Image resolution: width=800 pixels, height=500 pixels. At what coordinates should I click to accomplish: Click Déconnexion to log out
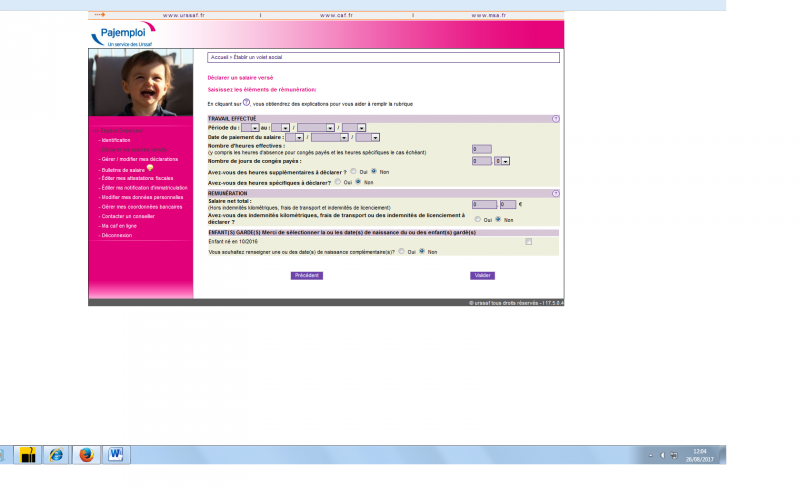point(117,236)
